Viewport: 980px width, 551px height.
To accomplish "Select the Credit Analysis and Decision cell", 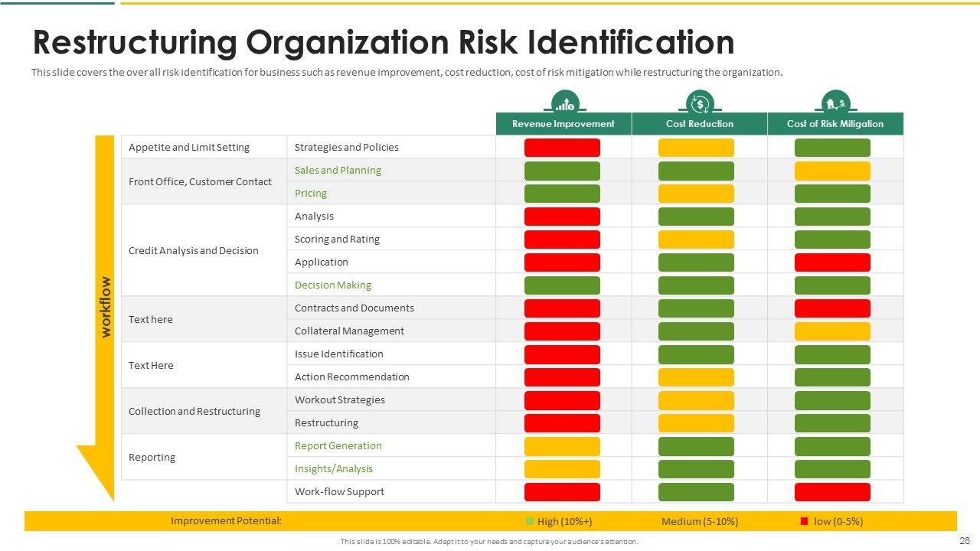I will point(194,250).
